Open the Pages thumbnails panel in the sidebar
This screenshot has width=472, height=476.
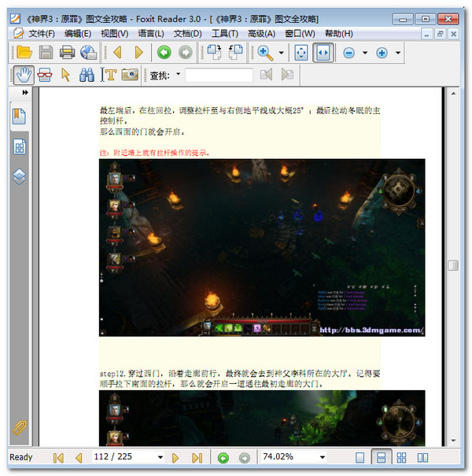click(x=20, y=147)
